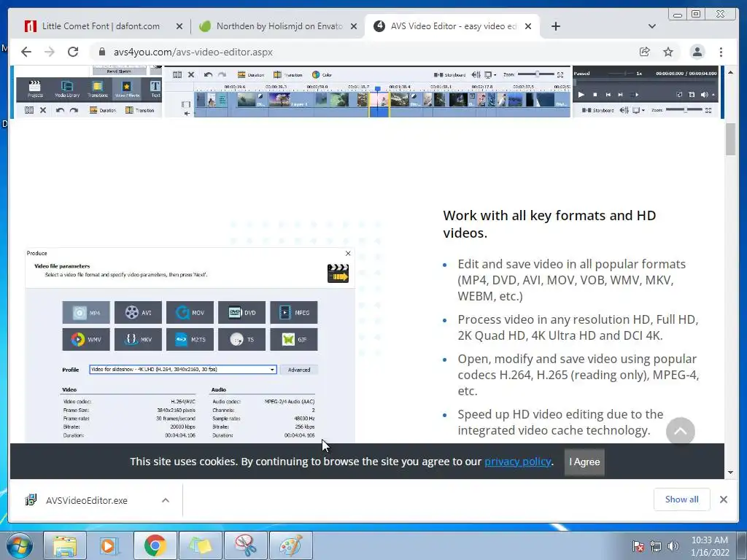Open the Chrome profile avatar icon
The width and height of the screenshot is (747, 560).
697,52
